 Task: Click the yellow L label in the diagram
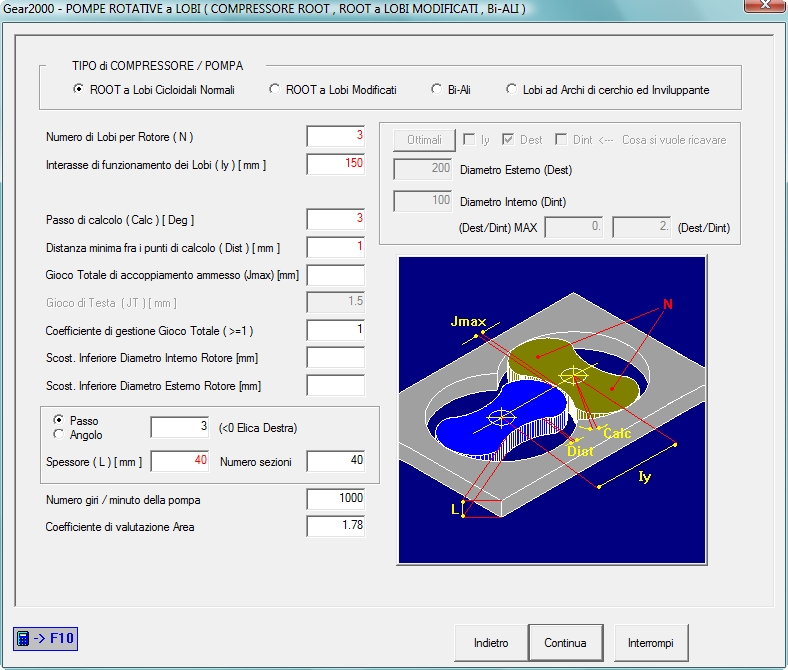[x=455, y=509]
